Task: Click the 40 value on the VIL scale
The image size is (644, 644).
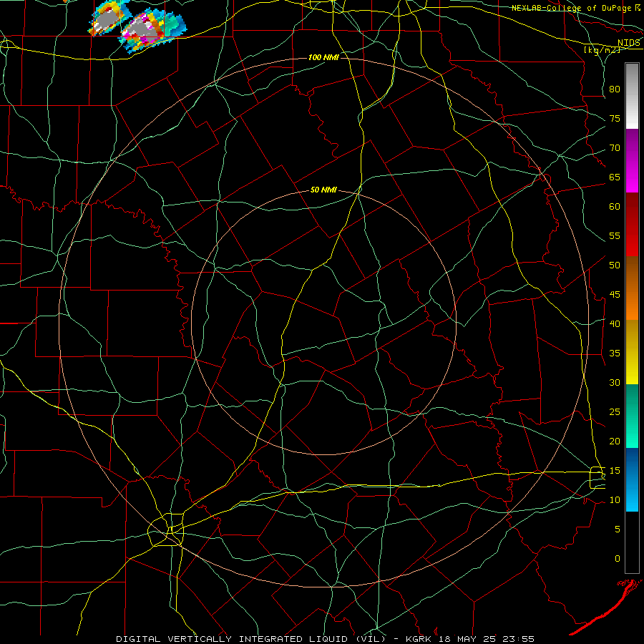Action: (x=615, y=324)
